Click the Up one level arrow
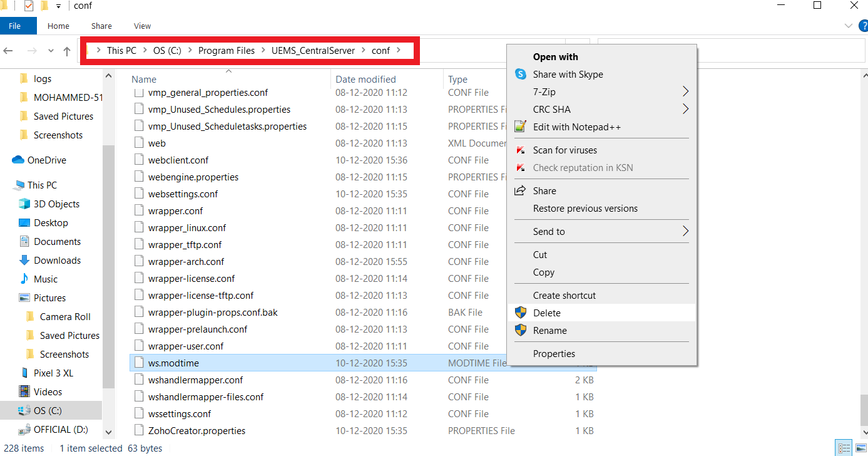This screenshot has height=456, width=868. 67,51
